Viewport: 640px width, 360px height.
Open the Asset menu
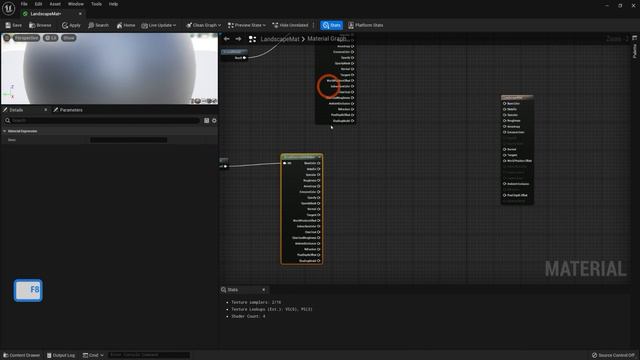pos(55,4)
